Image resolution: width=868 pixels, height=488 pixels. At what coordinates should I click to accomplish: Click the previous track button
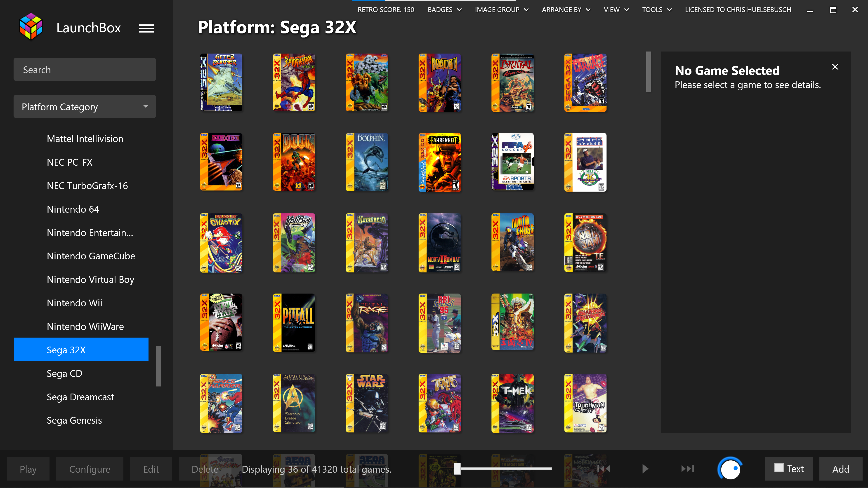coord(604,469)
